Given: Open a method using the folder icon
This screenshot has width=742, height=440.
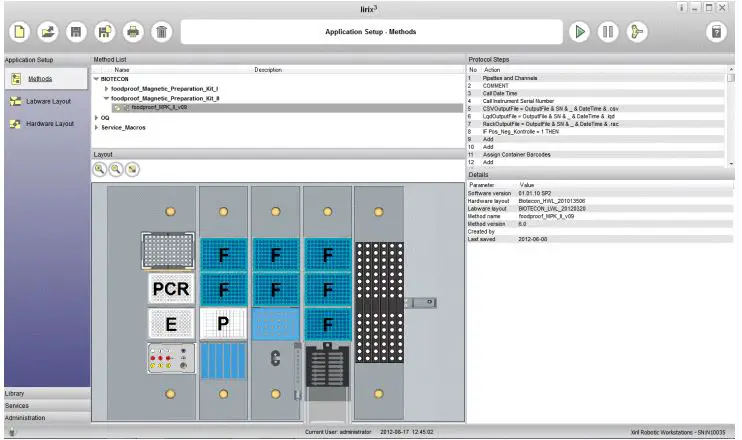Looking at the screenshot, I should (x=48, y=32).
